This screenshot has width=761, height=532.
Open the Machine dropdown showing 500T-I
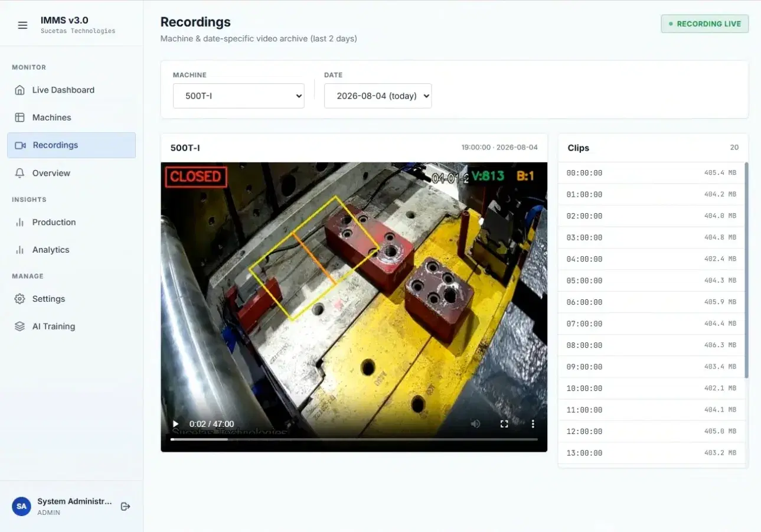(239, 96)
